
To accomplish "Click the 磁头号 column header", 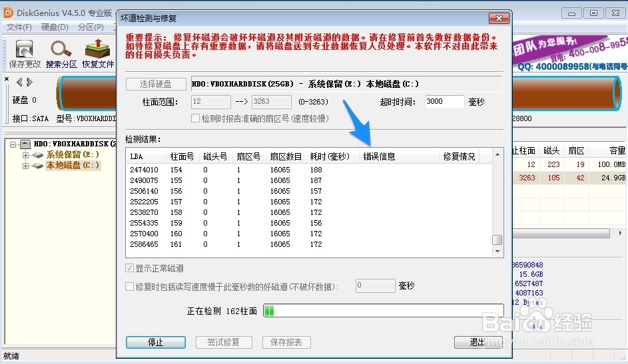I will click(216, 156).
